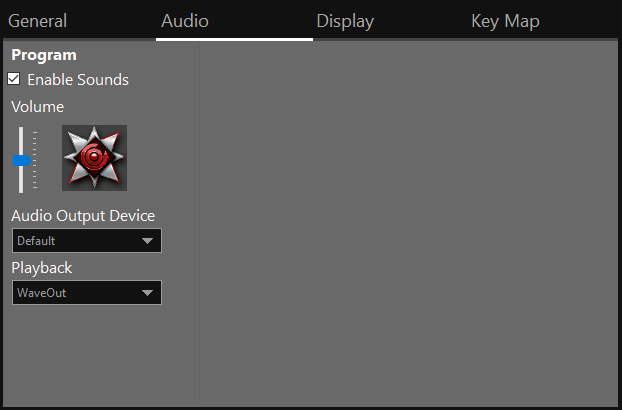
Task: Open the Display tab
Action: pos(345,21)
